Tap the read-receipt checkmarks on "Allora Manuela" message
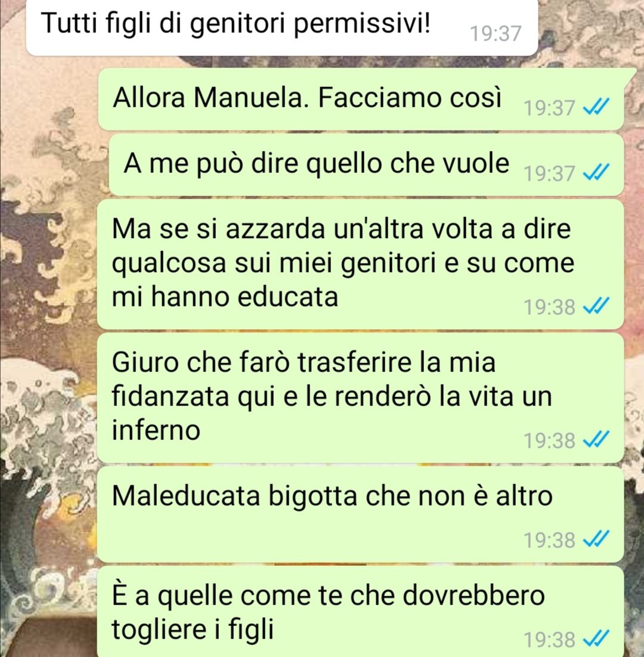 coord(596,108)
